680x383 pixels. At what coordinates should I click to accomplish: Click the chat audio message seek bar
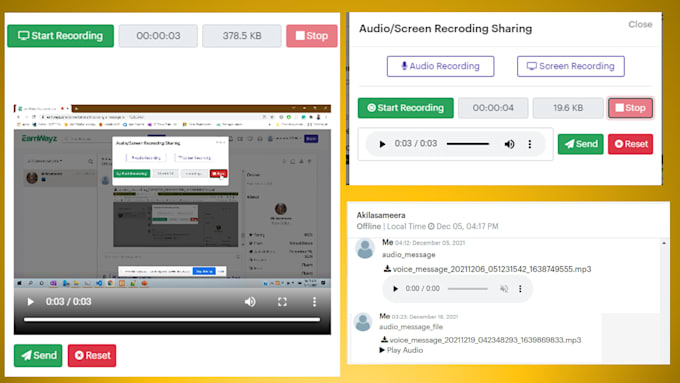[x=468, y=288]
